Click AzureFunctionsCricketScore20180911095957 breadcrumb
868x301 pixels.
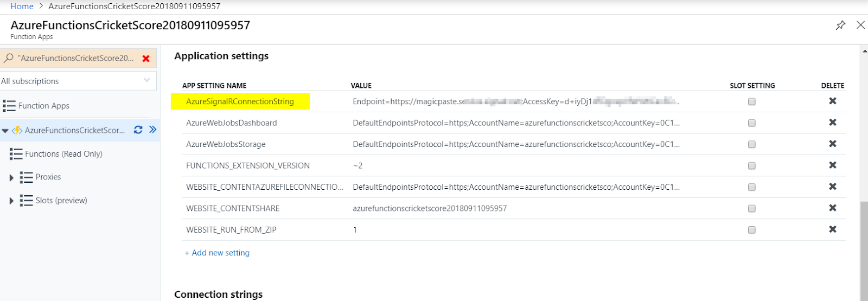point(135,6)
